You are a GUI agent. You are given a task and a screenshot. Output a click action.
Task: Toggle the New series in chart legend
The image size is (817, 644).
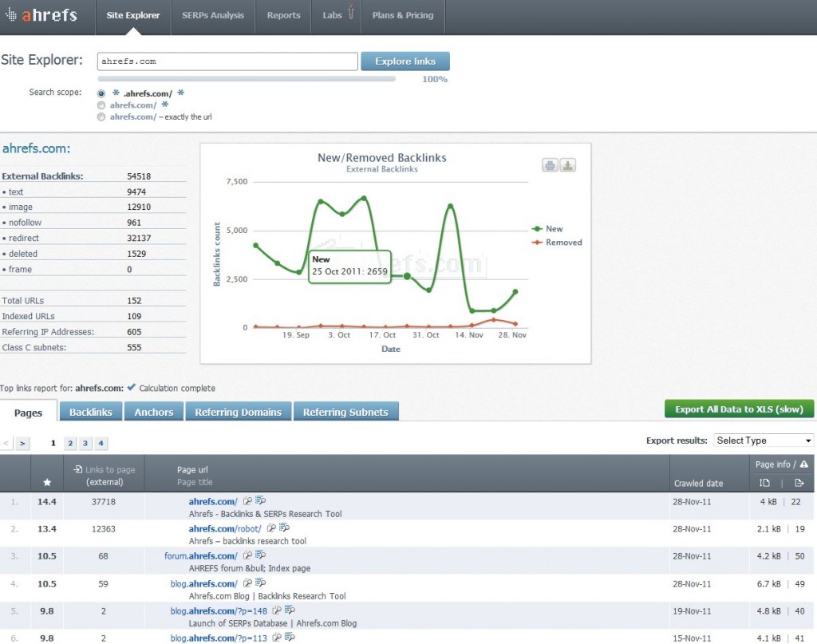(x=547, y=229)
